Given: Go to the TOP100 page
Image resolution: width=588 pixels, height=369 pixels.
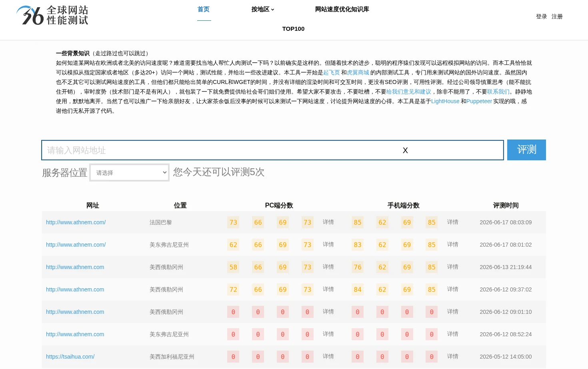Looking at the screenshot, I should coord(293,29).
